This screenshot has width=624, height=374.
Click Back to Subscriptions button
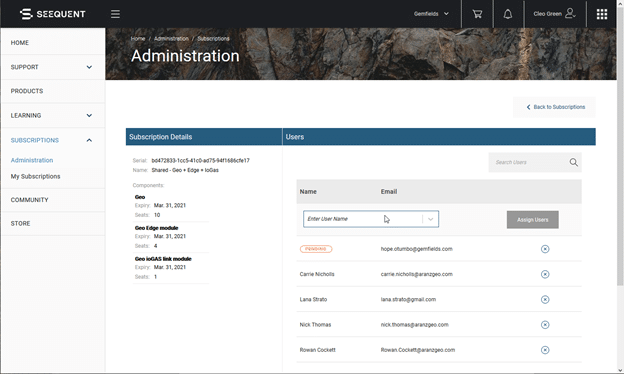555,107
